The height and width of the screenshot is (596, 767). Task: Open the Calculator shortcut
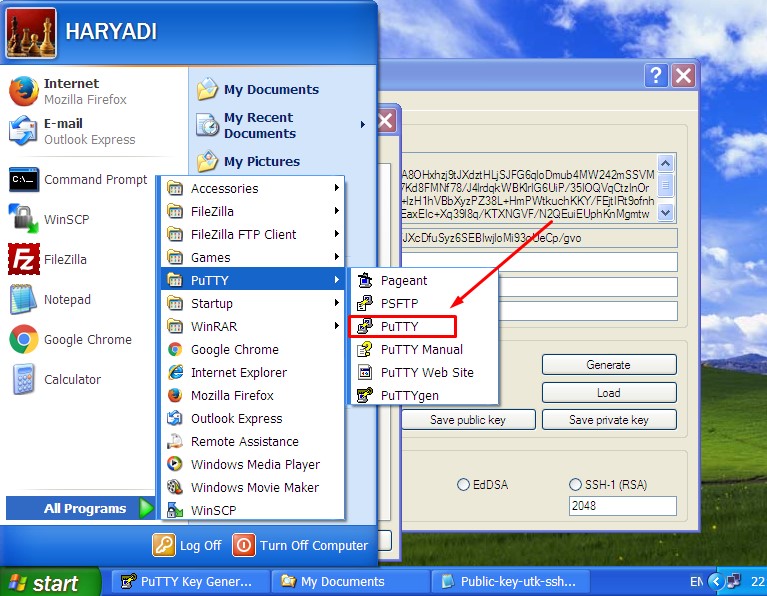tap(72, 379)
